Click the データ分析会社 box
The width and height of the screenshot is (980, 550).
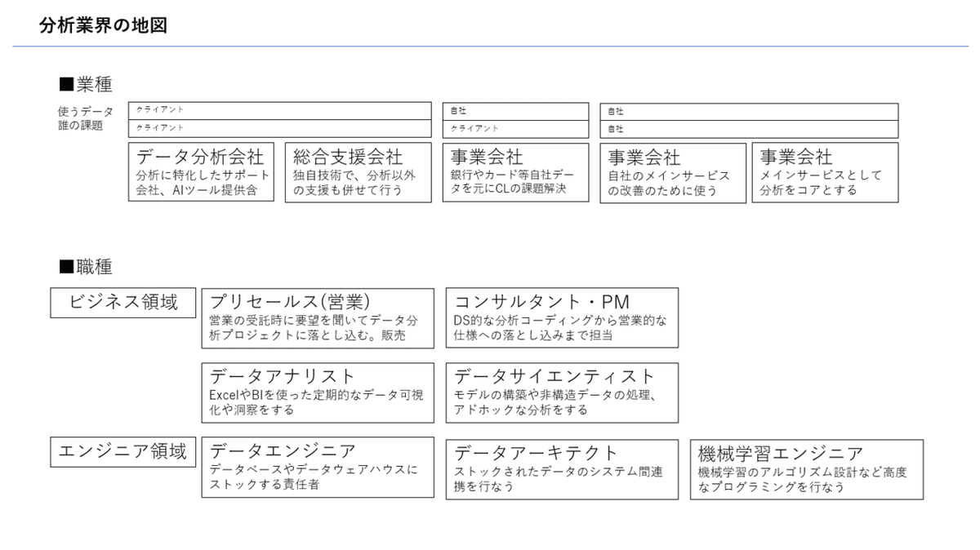(x=200, y=172)
